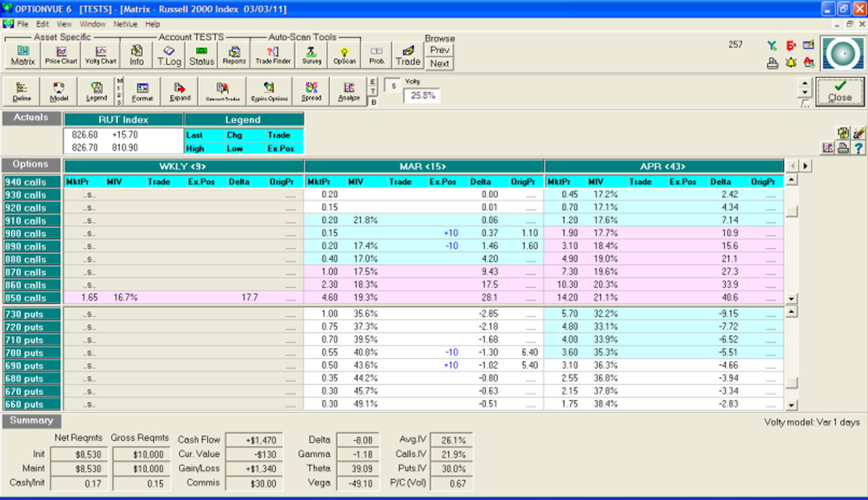This screenshot has width=868, height=500.
Task: Click the Actuals section label
Action: 31,118
